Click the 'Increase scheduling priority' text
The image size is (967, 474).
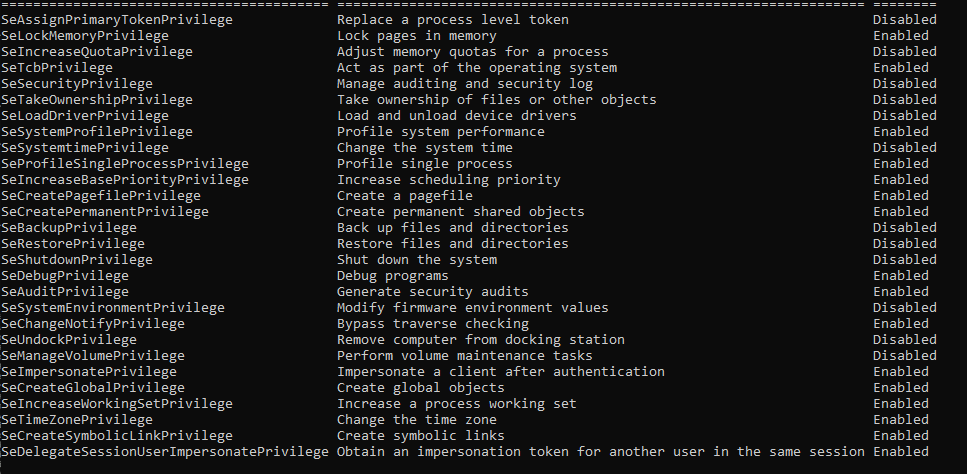448,180
